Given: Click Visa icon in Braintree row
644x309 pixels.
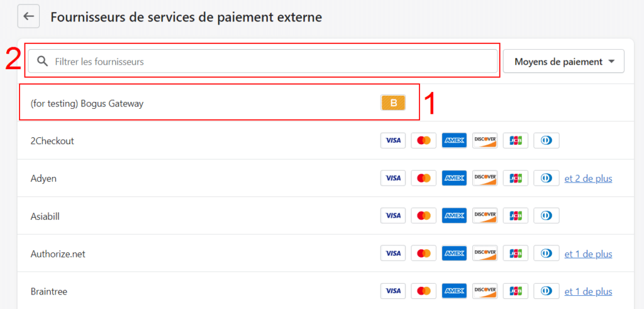Looking at the screenshot, I should [x=393, y=291].
